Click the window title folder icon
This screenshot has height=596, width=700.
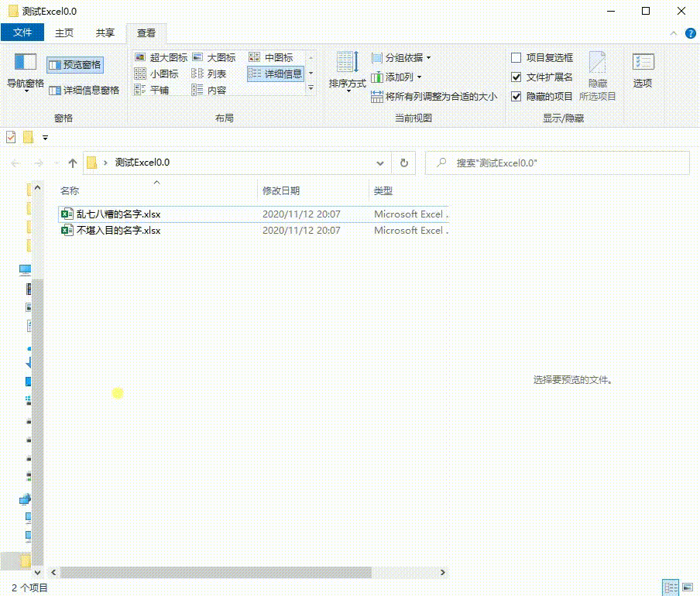13,11
